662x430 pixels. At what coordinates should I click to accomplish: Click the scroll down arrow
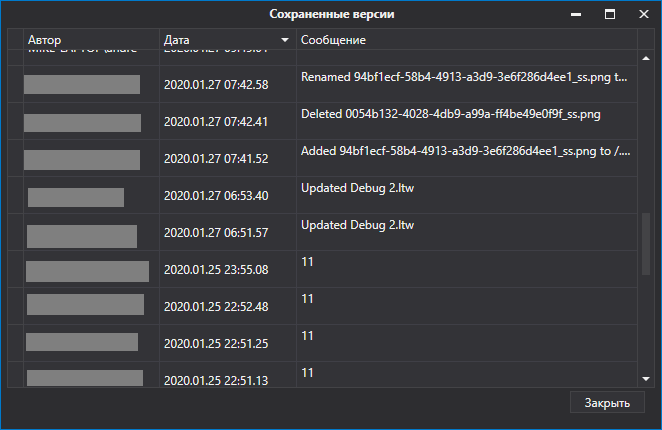pos(646,379)
